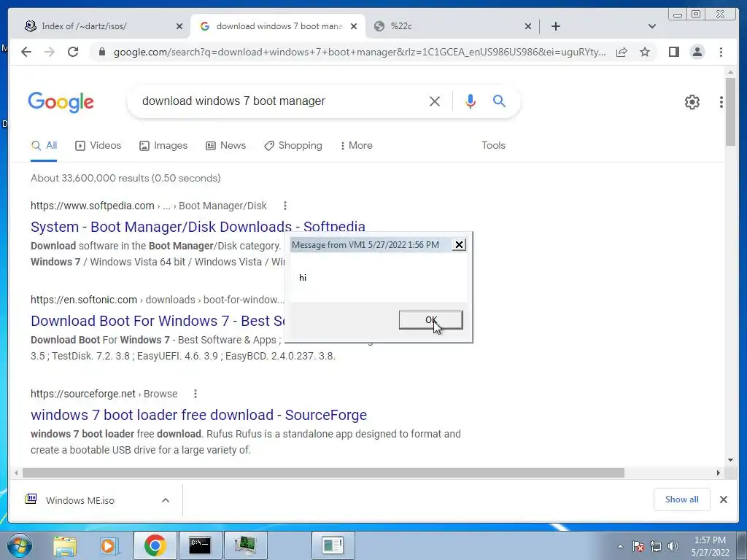The height and width of the screenshot is (560, 747).
Task: Bookmark this page with the star
Action: [645, 52]
